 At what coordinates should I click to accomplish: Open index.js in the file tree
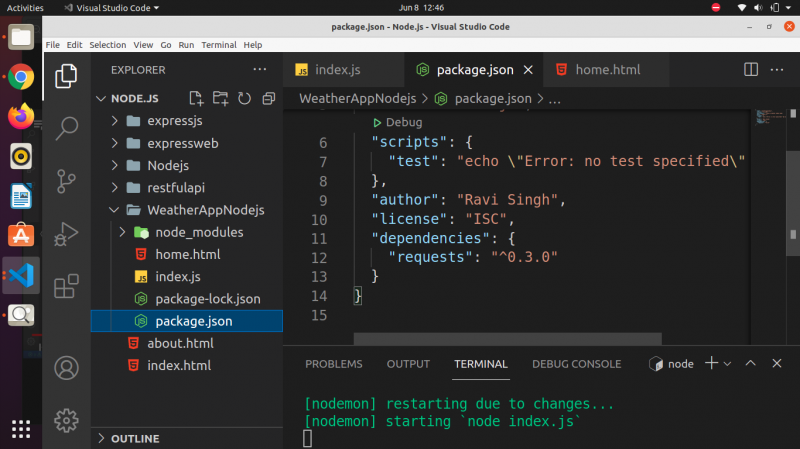178,277
